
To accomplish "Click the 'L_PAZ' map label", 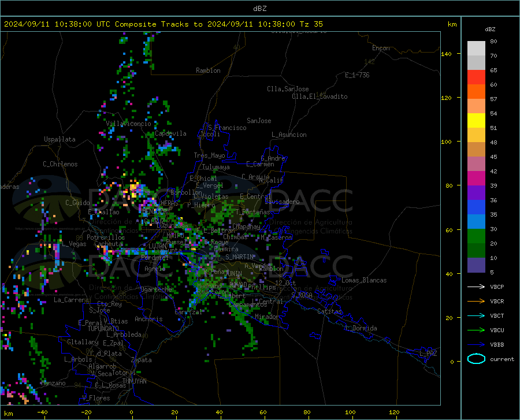I will click(x=428, y=354).
